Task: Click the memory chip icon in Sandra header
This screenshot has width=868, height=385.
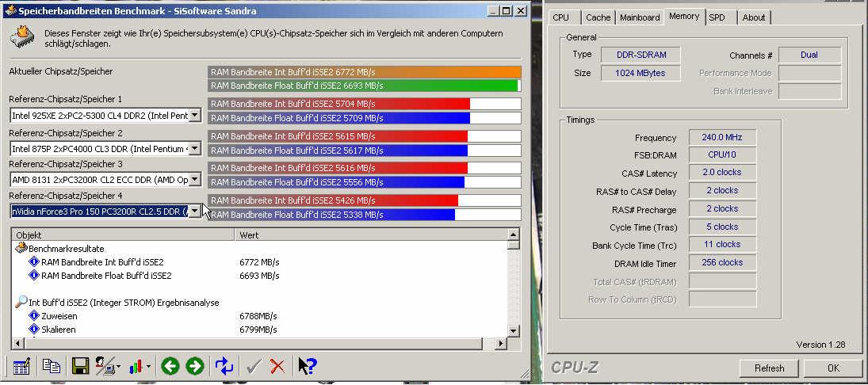Action: [21, 37]
